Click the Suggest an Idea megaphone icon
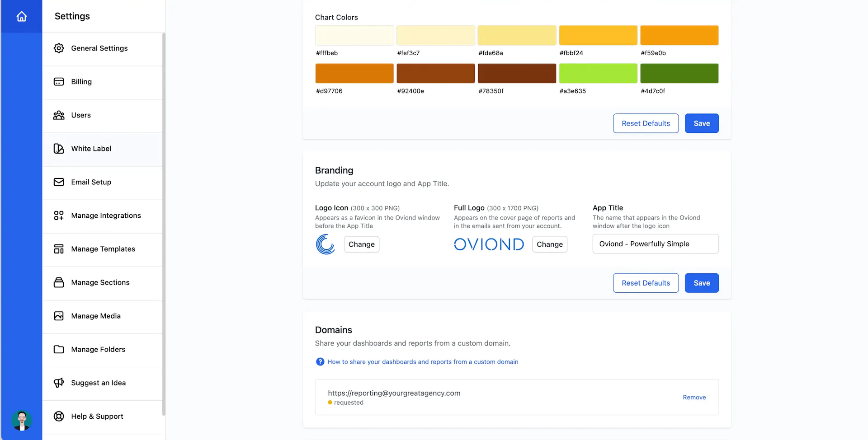This screenshot has width=868, height=440. pos(59,383)
